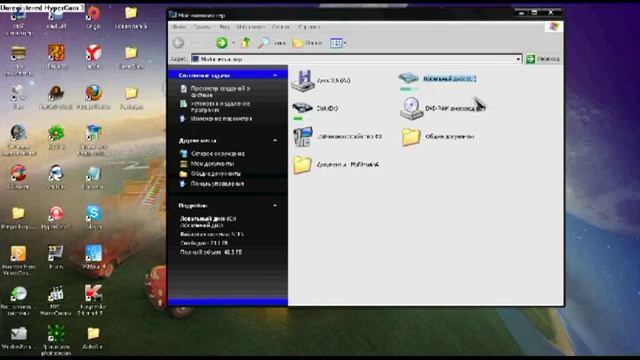Select the Документы user folder in the main pane
The image size is (640, 360).
302,164
